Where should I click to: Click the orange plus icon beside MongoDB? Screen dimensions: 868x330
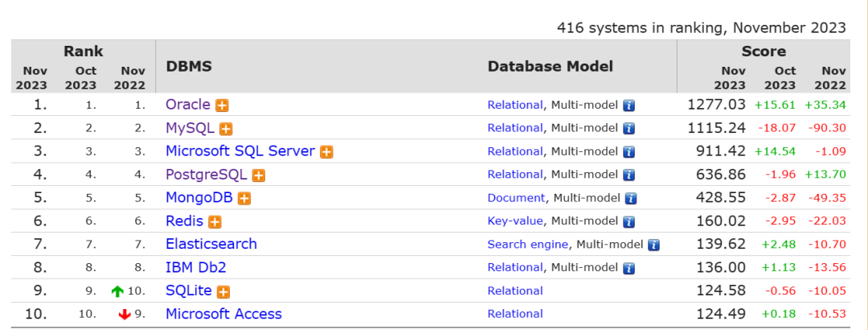(x=244, y=199)
